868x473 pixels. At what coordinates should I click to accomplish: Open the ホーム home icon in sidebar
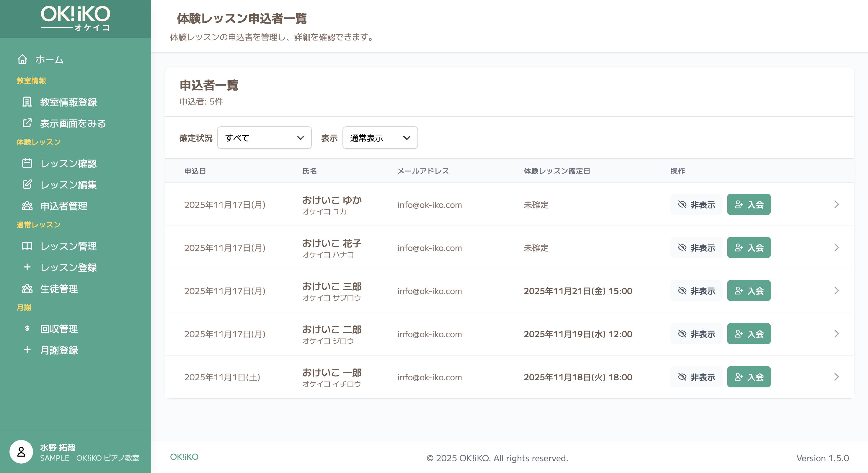pyautogui.click(x=22, y=59)
